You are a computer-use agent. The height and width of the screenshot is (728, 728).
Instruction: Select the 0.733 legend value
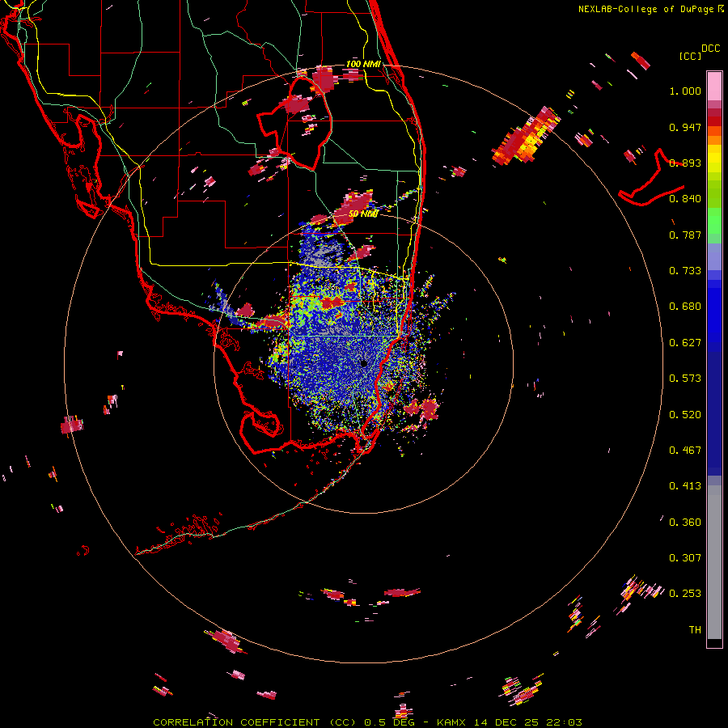click(685, 271)
